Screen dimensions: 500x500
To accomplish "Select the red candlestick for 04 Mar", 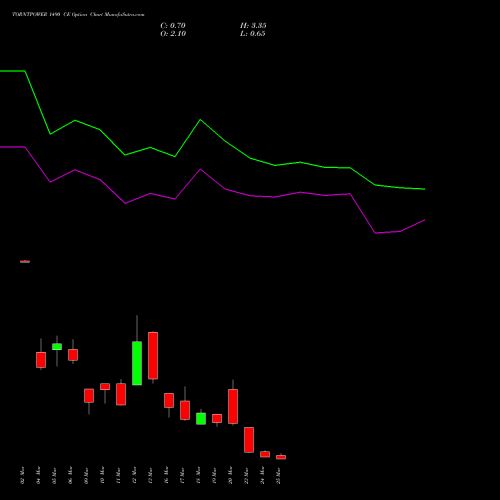I will pos(41,360).
